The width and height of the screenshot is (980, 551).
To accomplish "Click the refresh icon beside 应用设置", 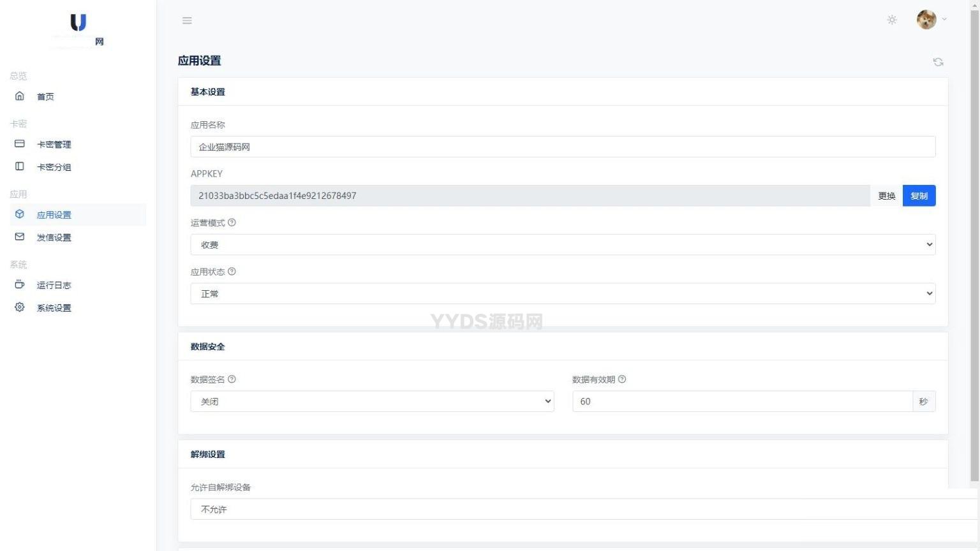I will 938,62.
